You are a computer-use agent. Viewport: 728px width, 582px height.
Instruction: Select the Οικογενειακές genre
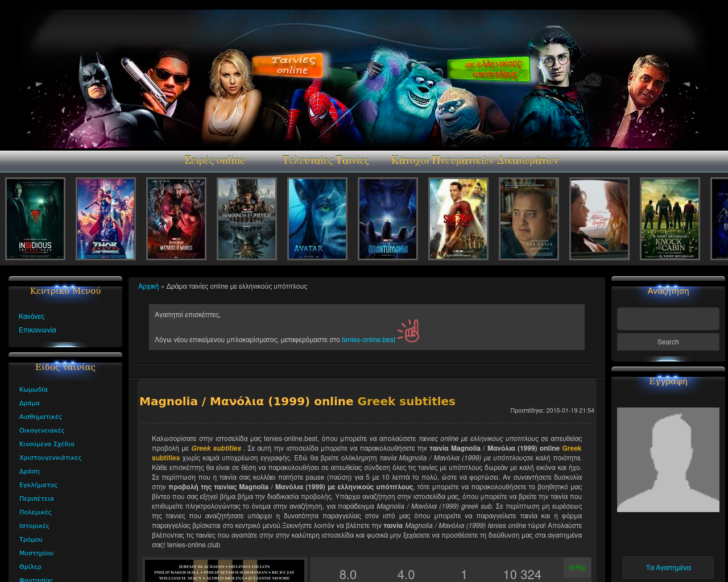[42, 430]
